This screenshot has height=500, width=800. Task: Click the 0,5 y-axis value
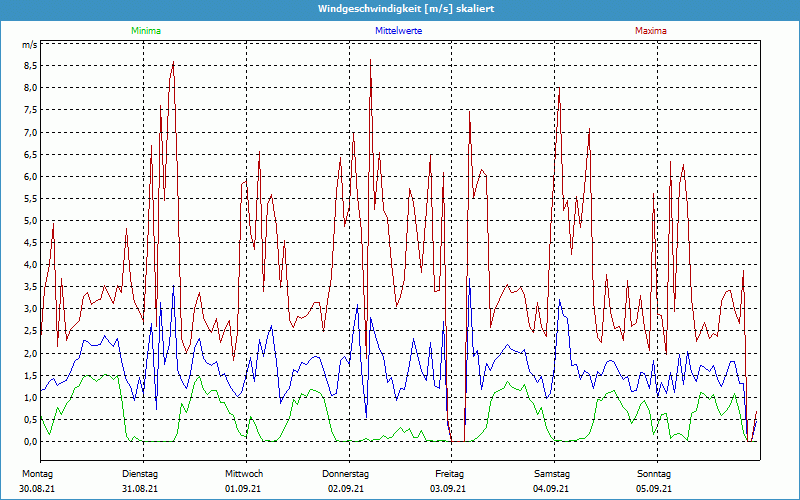point(31,419)
